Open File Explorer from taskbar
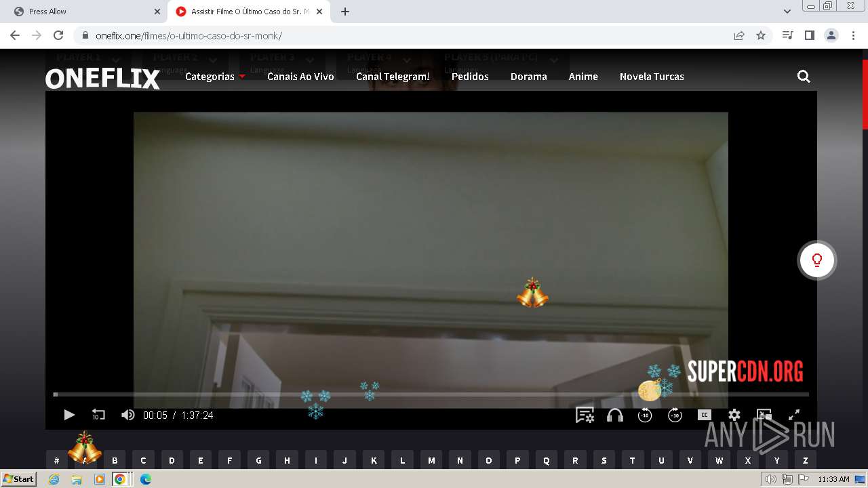868x488 pixels. coord(77,479)
